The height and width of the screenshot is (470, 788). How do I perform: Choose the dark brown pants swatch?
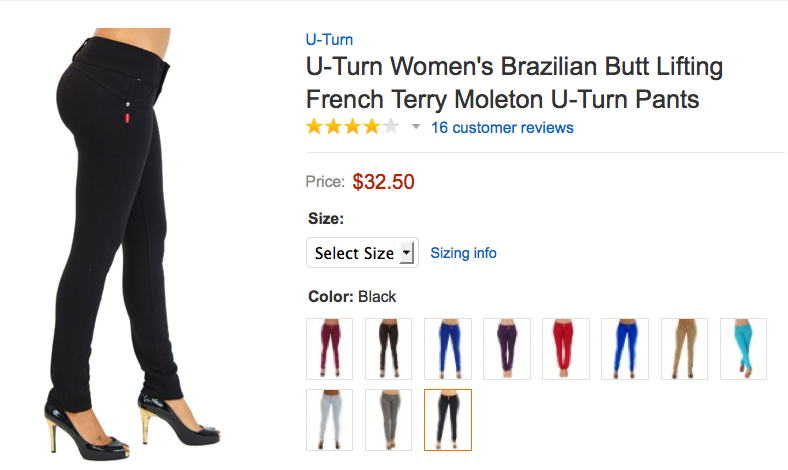pos(388,348)
